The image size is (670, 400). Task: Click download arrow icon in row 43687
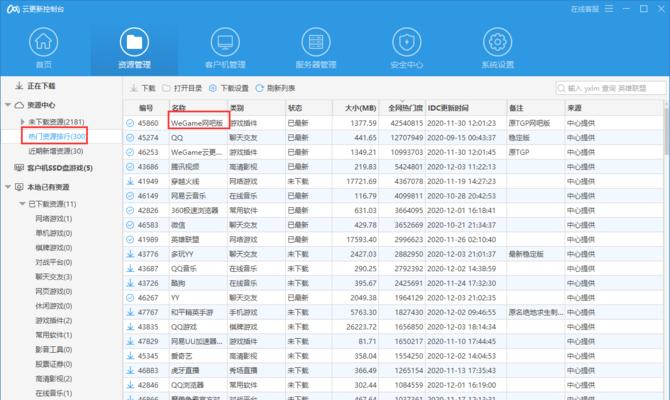[130, 268]
